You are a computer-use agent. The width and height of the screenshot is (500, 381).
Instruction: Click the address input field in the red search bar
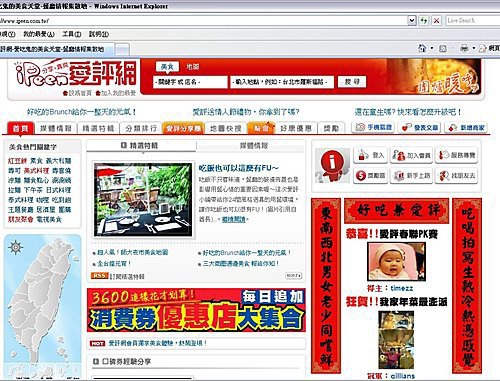click(x=282, y=82)
